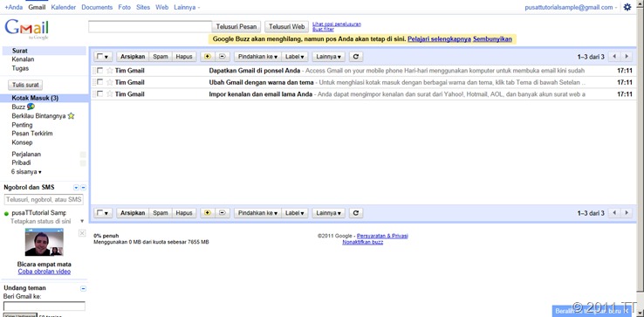This screenshot has width=644, height=317.
Task: Select Kenalan in left sidebar
Action: click(23, 59)
